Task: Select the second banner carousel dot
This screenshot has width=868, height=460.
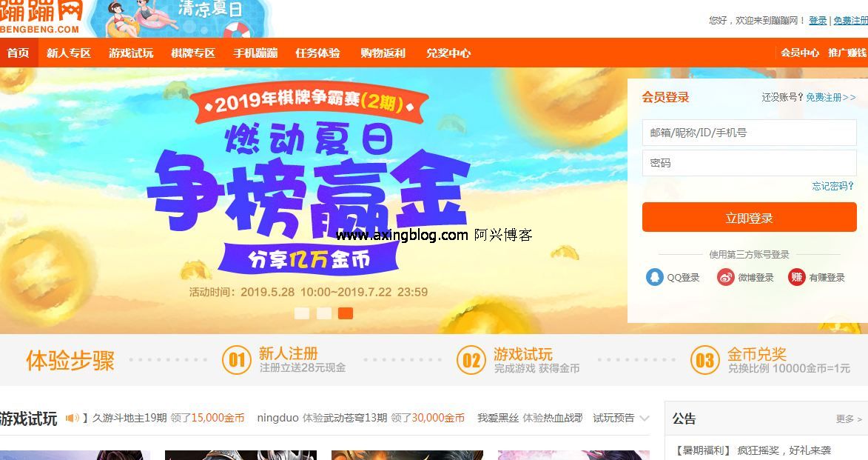Action: click(324, 313)
